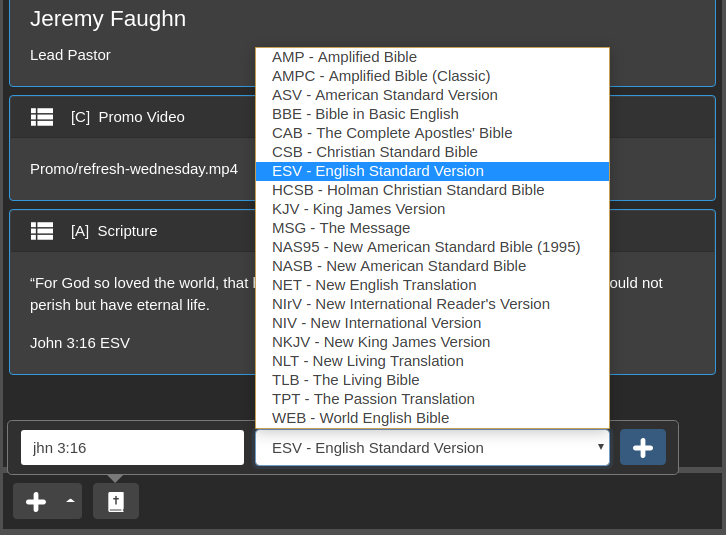Viewport: 726px width, 535px height.
Task: Choose ASV - American Standard Version
Action: [x=432, y=95]
